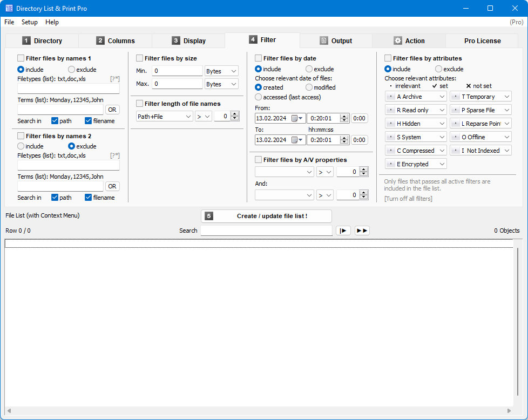Open the Setup menu
This screenshot has height=420, width=528.
pos(30,22)
